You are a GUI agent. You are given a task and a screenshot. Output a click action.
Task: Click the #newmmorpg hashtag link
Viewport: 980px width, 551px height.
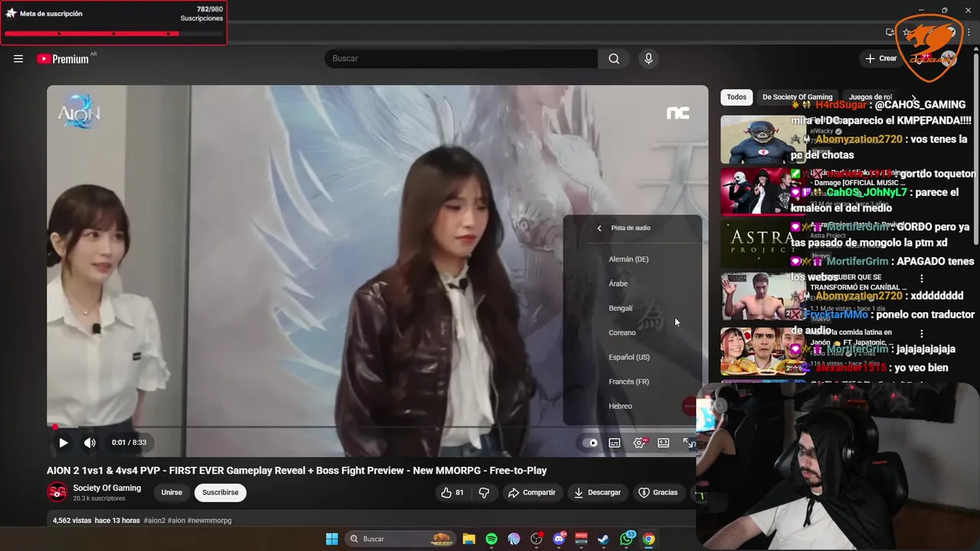pyautogui.click(x=210, y=520)
